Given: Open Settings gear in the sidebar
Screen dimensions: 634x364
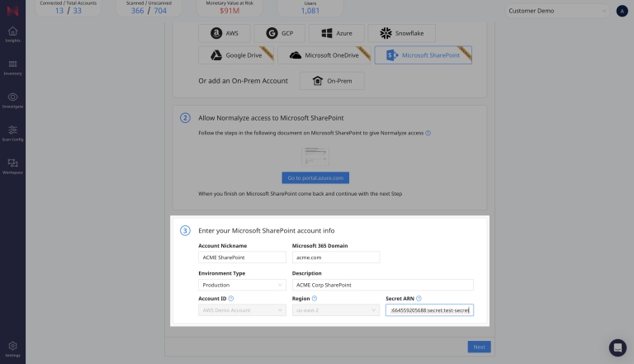Looking at the screenshot, I should pyautogui.click(x=12, y=347).
